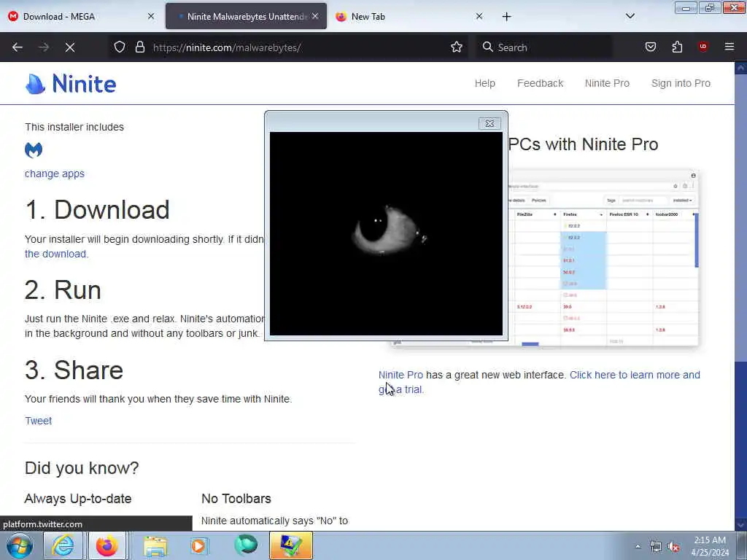The image size is (747, 560).
Task: Show hidden system tray icons
Action: [x=638, y=547]
